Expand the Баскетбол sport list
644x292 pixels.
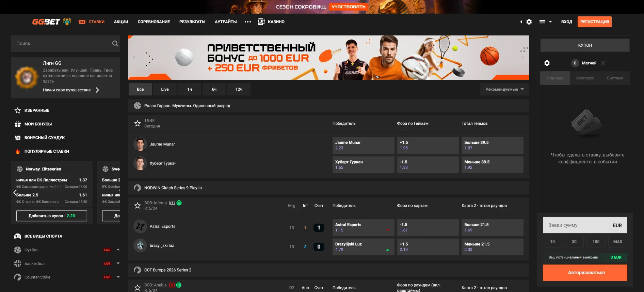tap(118, 263)
